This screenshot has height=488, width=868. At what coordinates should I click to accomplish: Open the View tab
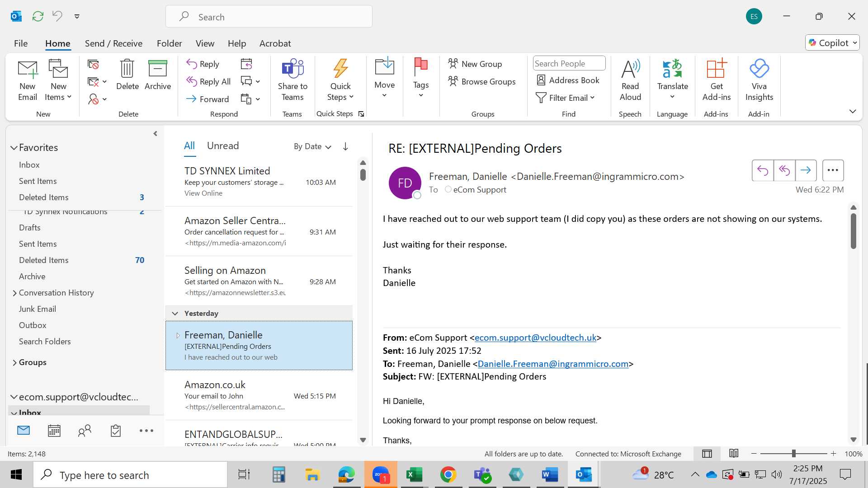point(205,43)
